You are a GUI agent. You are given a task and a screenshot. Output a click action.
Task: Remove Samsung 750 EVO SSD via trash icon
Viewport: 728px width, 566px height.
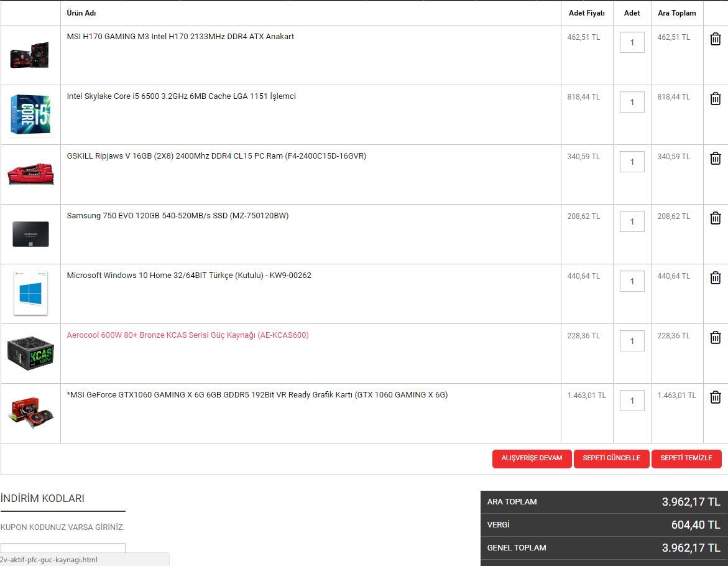click(715, 218)
